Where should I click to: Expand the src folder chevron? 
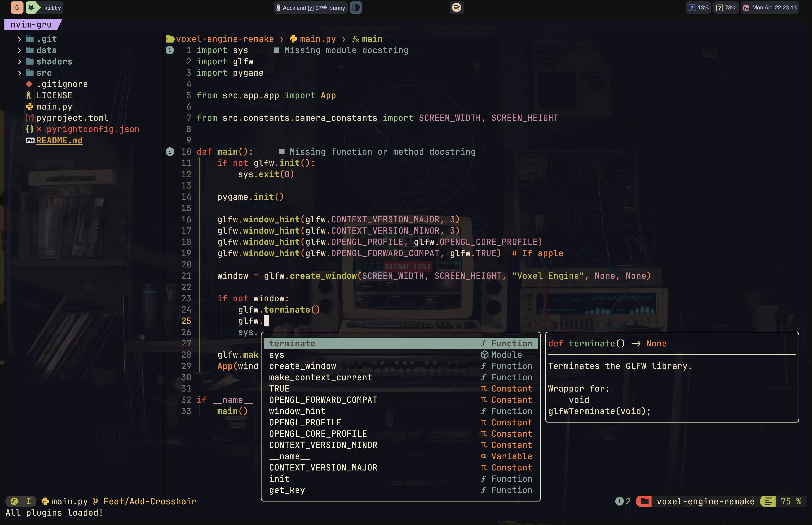pos(20,73)
